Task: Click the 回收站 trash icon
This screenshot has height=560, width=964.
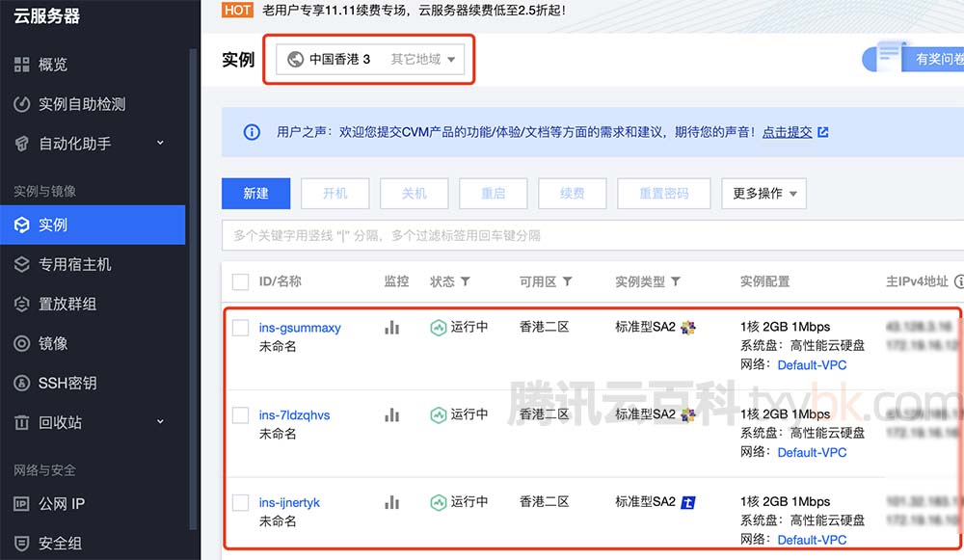Action: (x=21, y=422)
